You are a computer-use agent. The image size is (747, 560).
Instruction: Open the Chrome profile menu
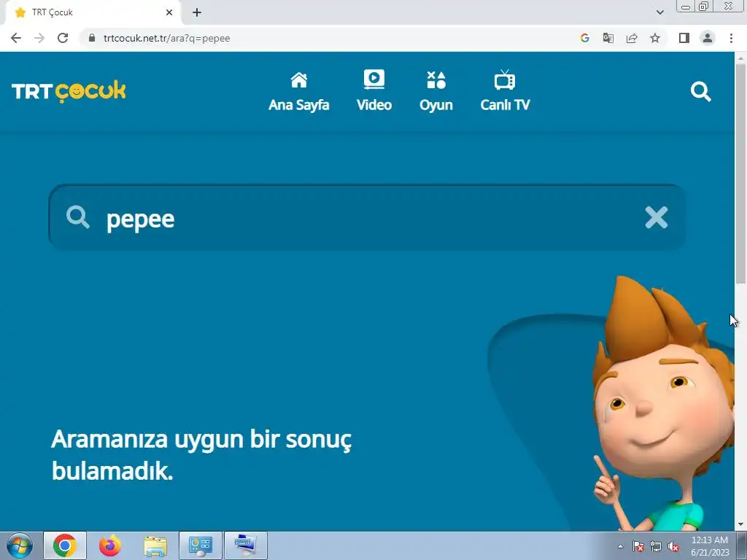click(x=708, y=38)
